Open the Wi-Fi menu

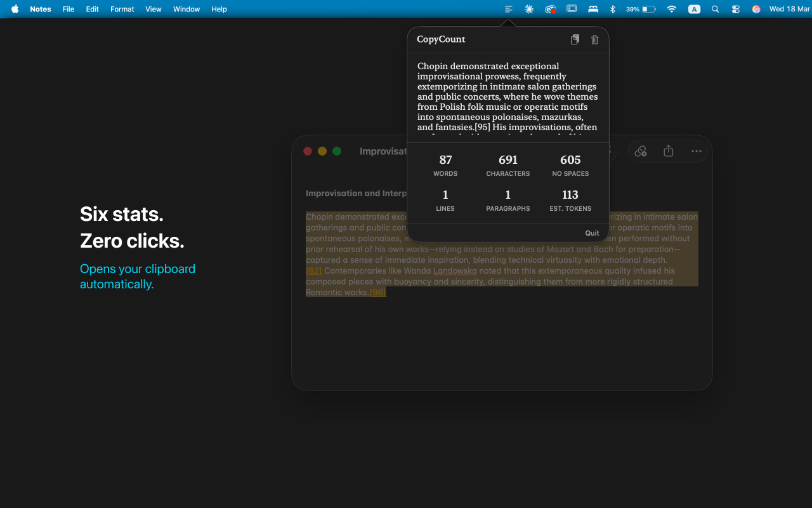pos(672,9)
